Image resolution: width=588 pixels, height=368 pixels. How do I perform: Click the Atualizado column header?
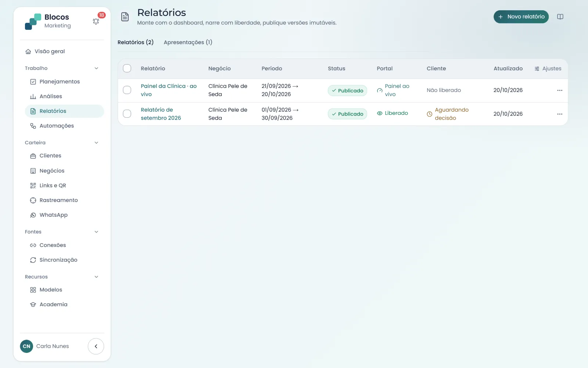[x=508, y=68]
